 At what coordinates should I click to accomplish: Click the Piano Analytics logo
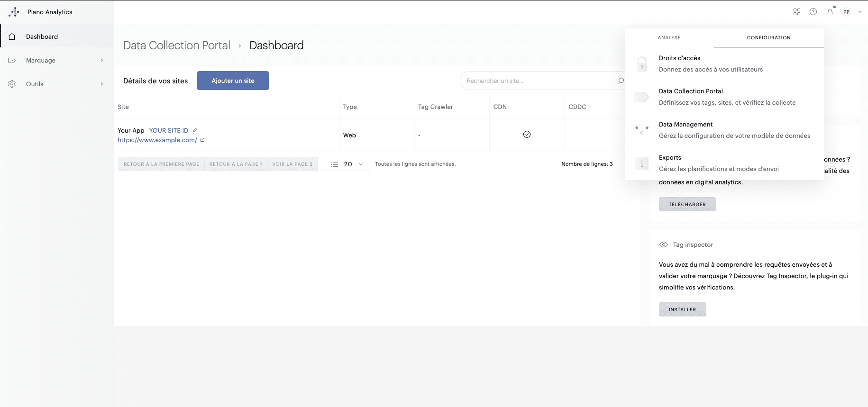(x=14, y=12)
